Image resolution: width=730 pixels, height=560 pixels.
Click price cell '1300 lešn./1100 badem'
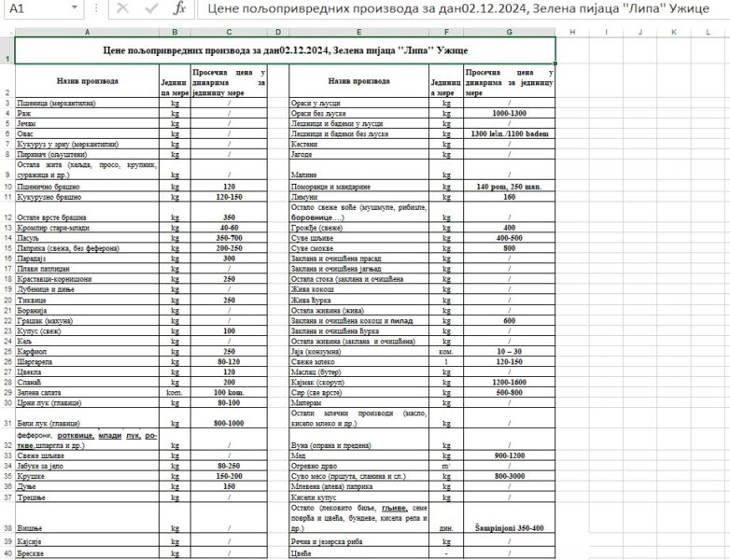(510, 133)
